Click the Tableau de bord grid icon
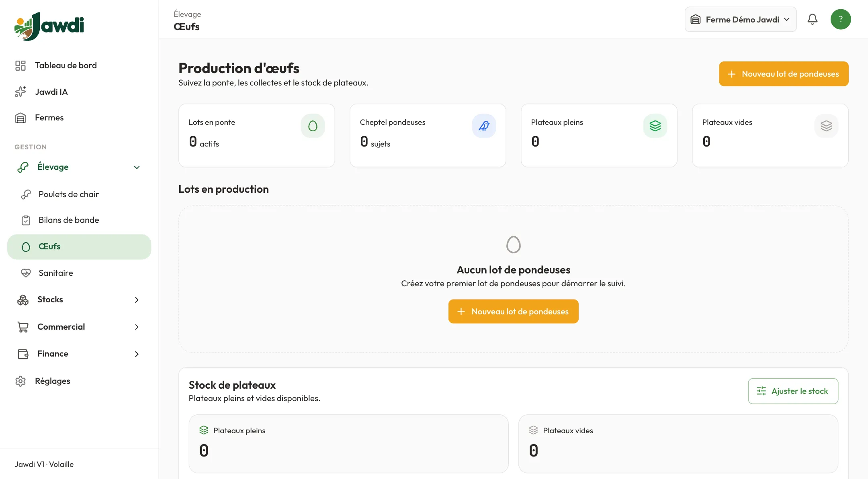The height and width of the screenshot is (479, 868). (20, 65)
